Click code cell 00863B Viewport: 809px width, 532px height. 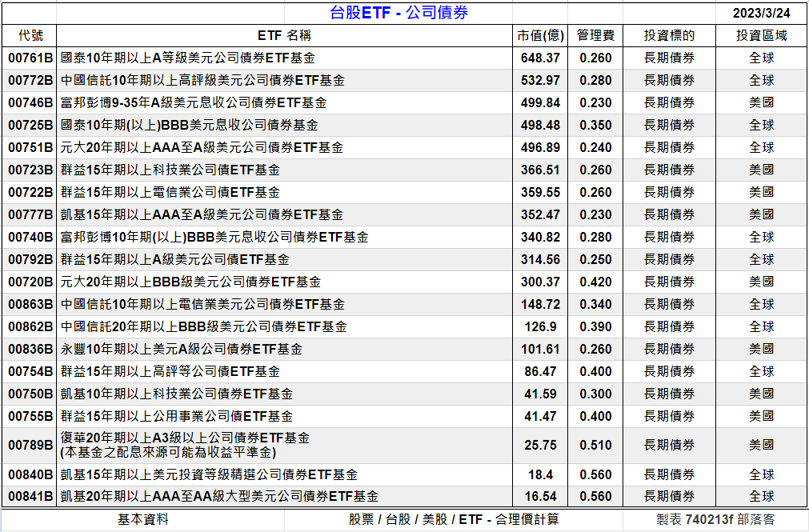coord(30,305)
